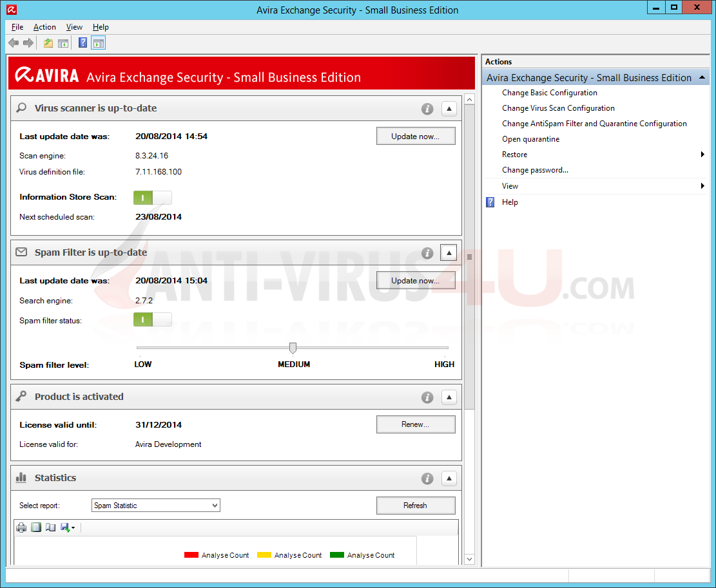Click the Avira Development licensee text
Image resolution: width=716 pixels, height=588 pixels.
(168, 444)
